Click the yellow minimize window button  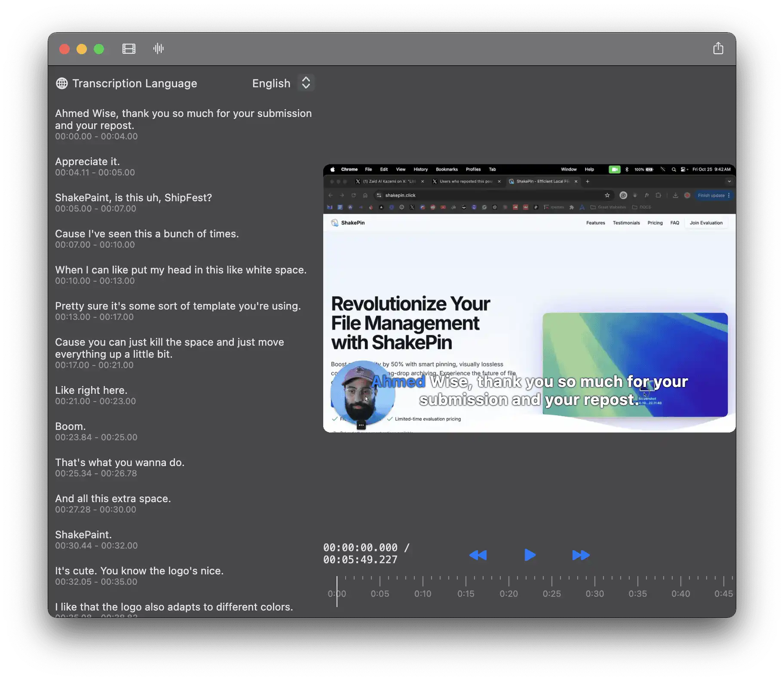pyautogui.click(x=82, y=49)
